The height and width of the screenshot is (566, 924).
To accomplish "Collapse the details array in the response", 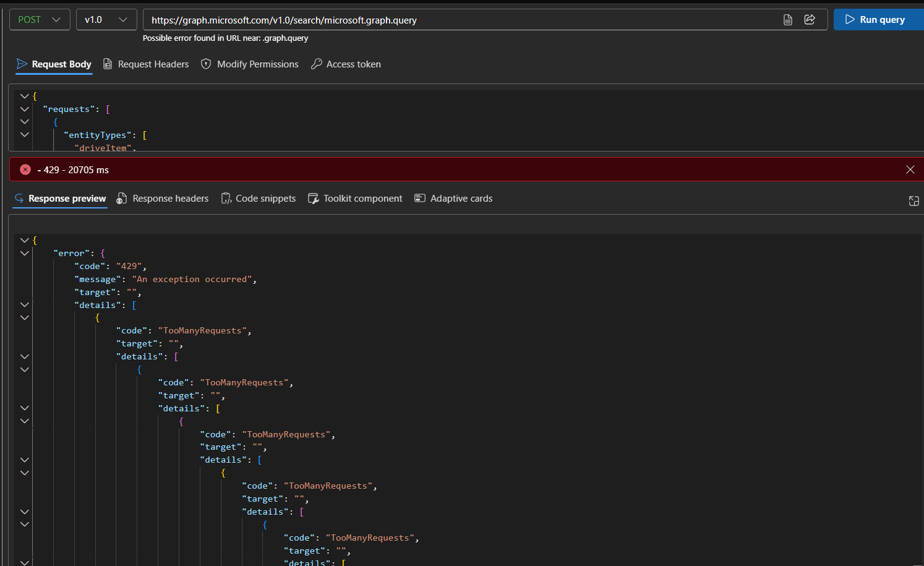I will [x=24, y=304].
